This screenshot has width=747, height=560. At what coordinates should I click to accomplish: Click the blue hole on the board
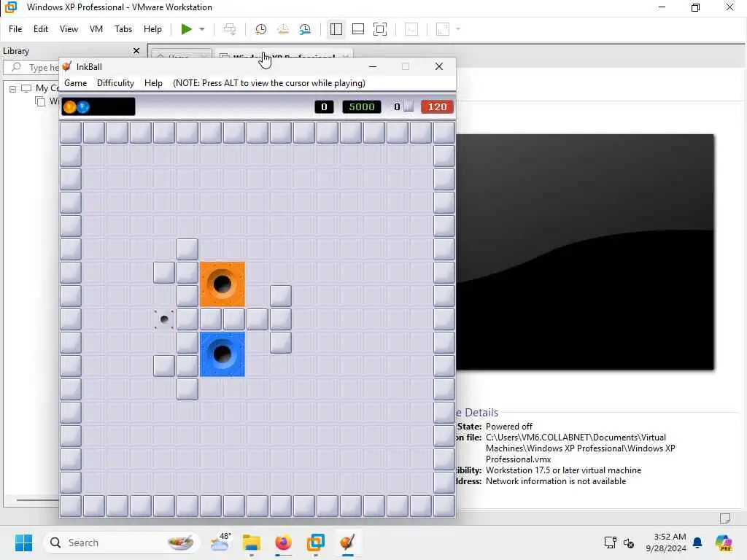(222, 354)
